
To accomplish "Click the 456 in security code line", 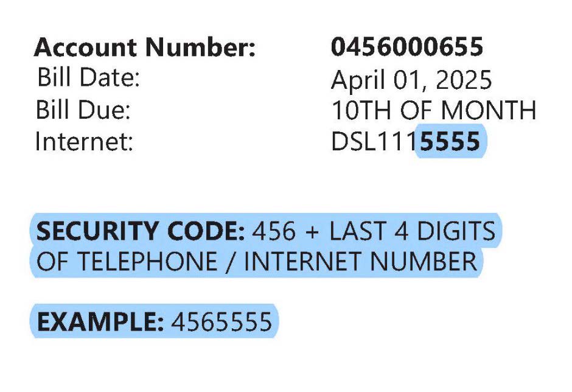I will click(x=274, y=231).
